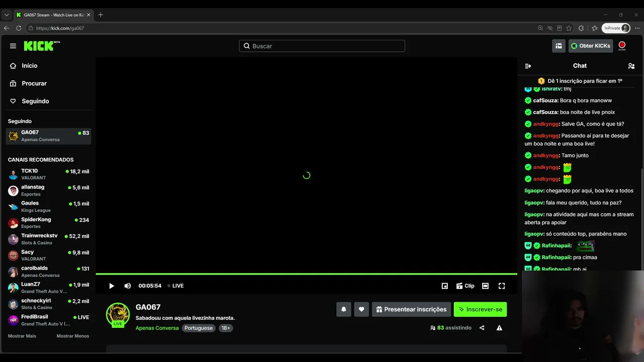Select the GA067 Stream browser tab
The image size is (644, 362).
pos(53,15)
